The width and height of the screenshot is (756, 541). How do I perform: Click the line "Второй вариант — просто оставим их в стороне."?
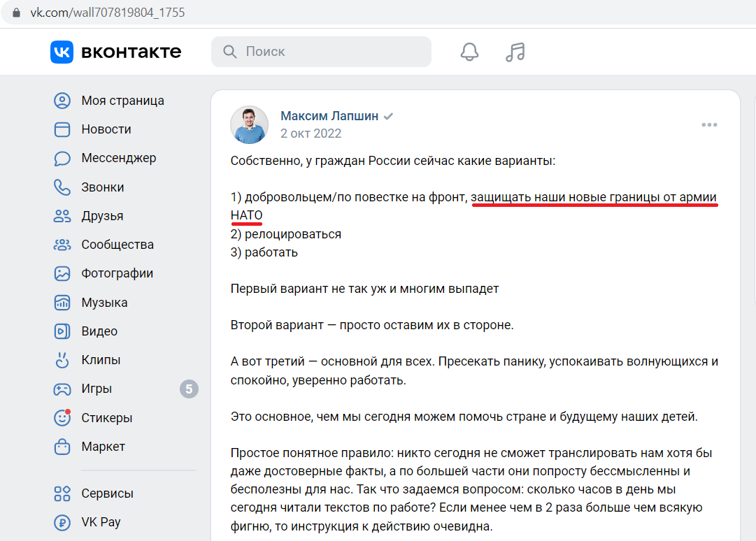click(x=372, y=325)
